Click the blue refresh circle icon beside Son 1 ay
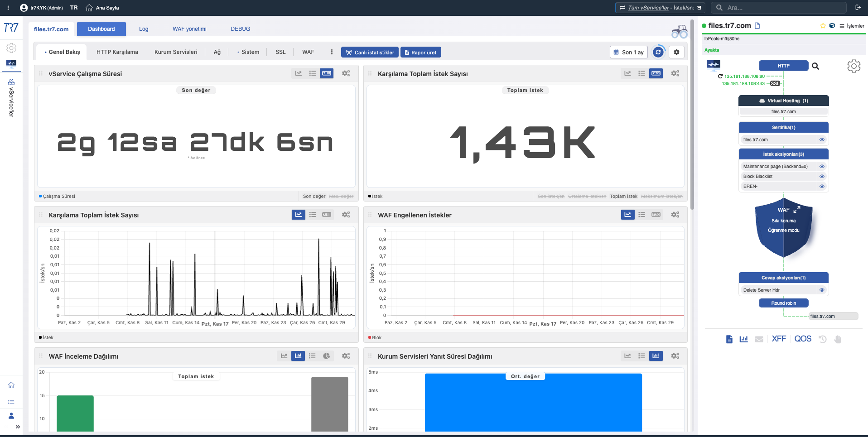Viewport: 868px width, 437px height. point(658,52)
